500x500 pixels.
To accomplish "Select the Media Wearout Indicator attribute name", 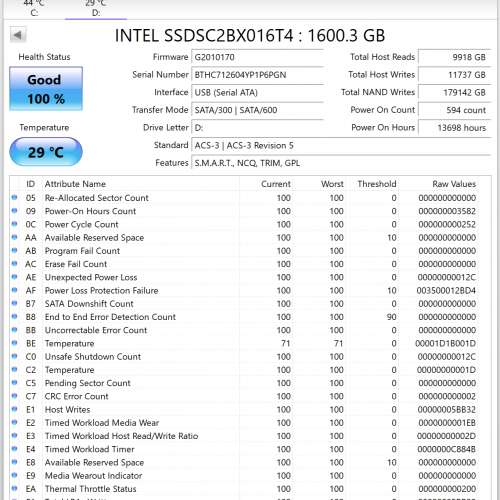I will (x=94, y=476).
